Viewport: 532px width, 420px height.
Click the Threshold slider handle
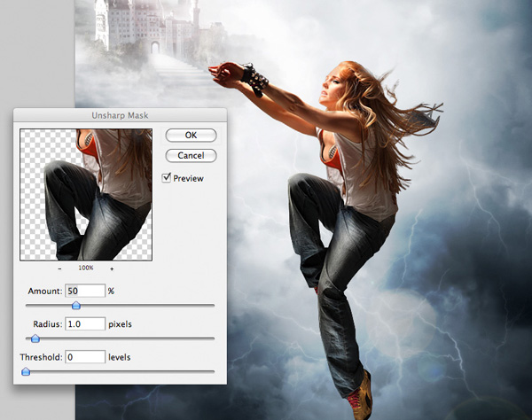[x=26, y=371]
